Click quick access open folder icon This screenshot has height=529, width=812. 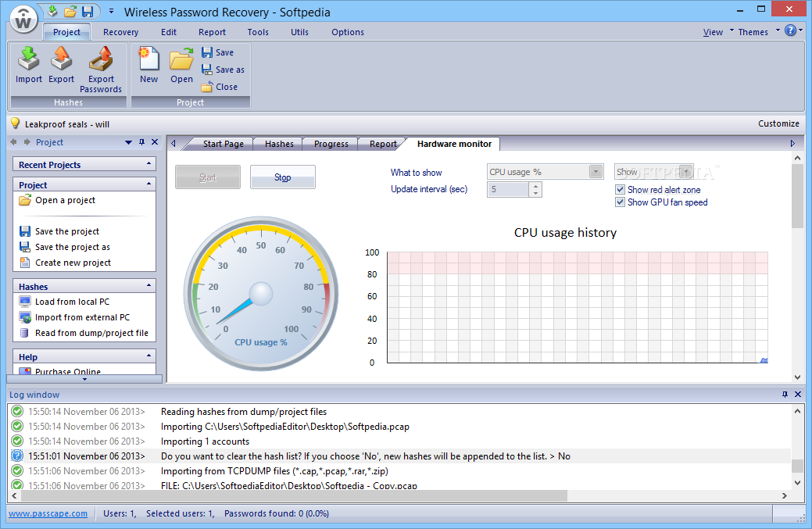coord(70,12)
